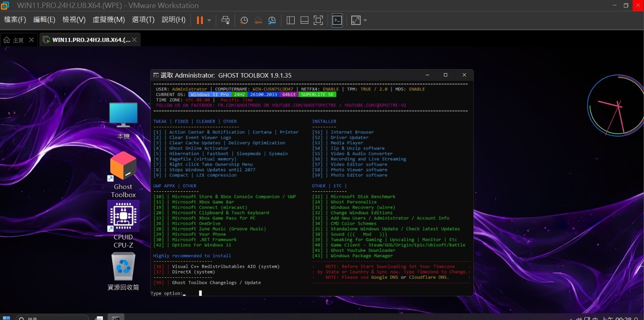Screen dimensions: 644x320
Task: Click the "Internet Browser" installer line
Action: [x=352, y=132]
